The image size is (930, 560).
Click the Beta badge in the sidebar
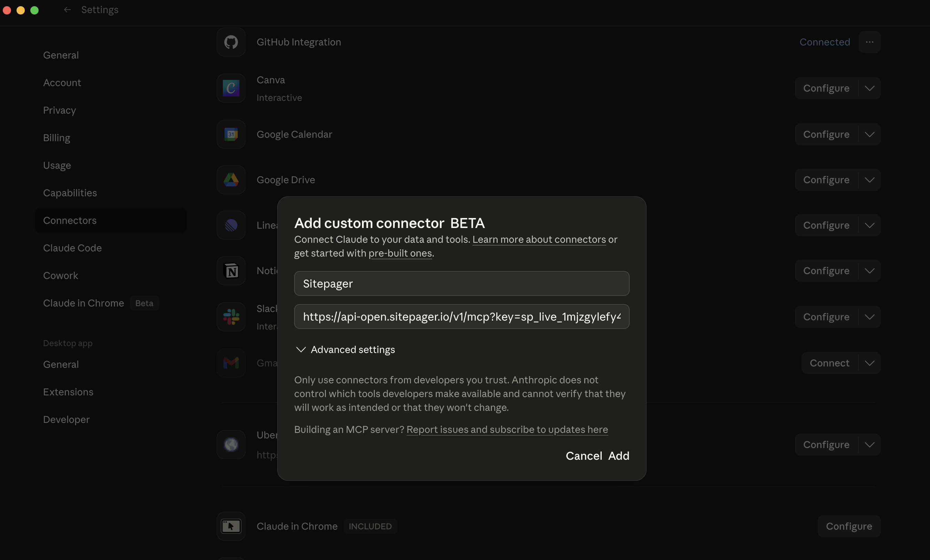144,303
